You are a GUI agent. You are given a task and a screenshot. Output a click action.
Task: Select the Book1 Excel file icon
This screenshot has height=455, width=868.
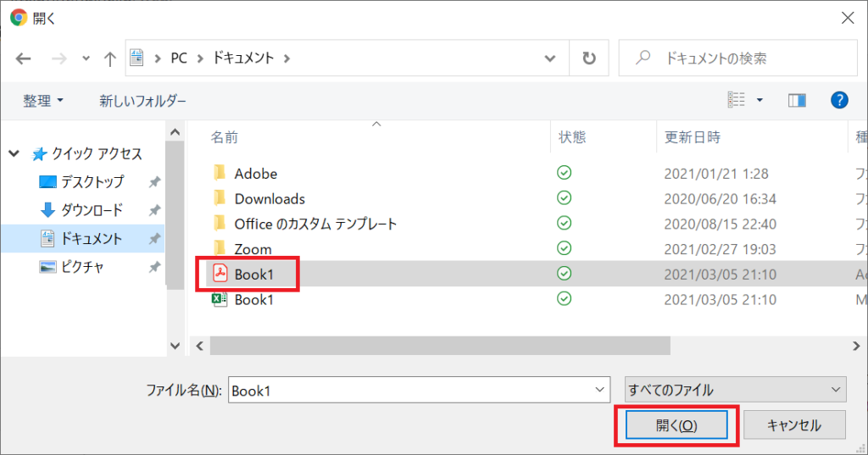pos(220,299)
